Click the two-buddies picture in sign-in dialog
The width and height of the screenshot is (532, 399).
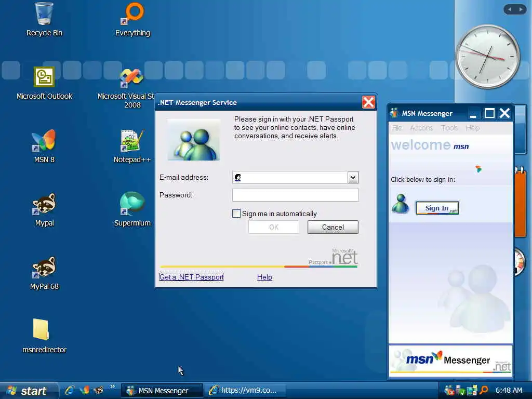(x=194, y=140)
